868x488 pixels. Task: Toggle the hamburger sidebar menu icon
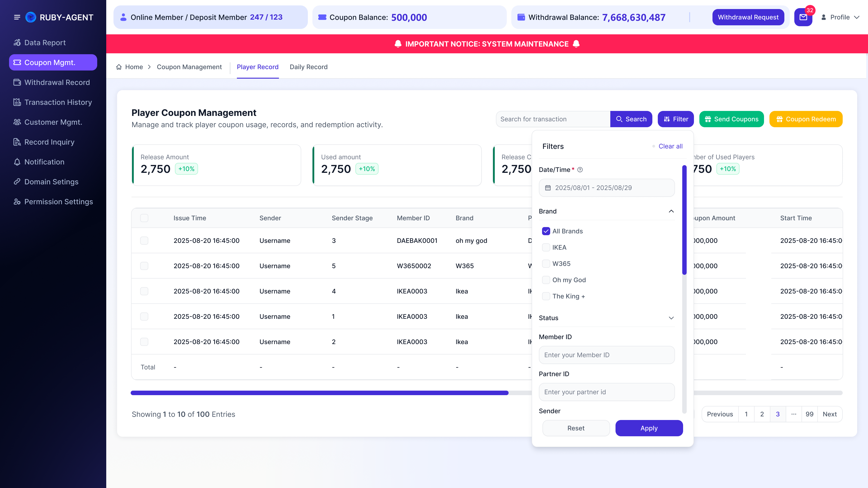pyautogui.click(x=17, y=17)
